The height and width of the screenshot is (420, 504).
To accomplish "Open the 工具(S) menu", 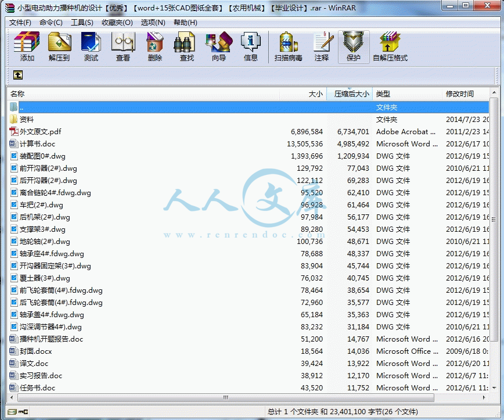I will click(x=82, y=23).
